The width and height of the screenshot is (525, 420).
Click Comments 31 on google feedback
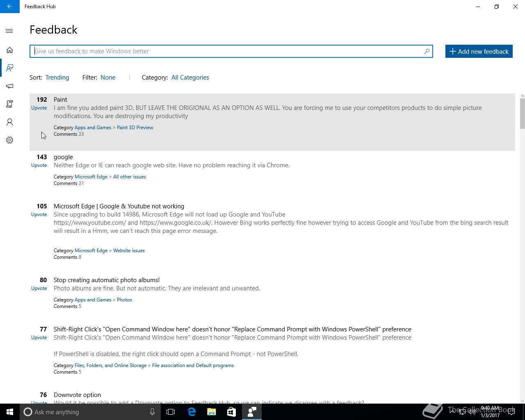pos(68,183)
